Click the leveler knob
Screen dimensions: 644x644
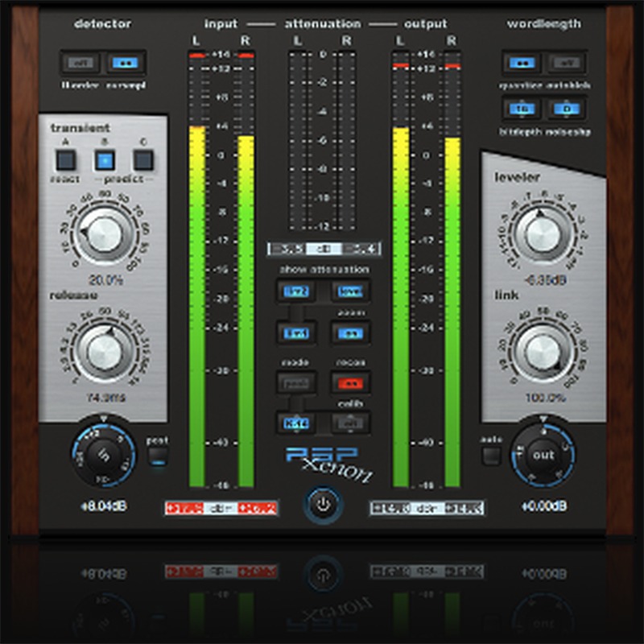coord(541,234)
